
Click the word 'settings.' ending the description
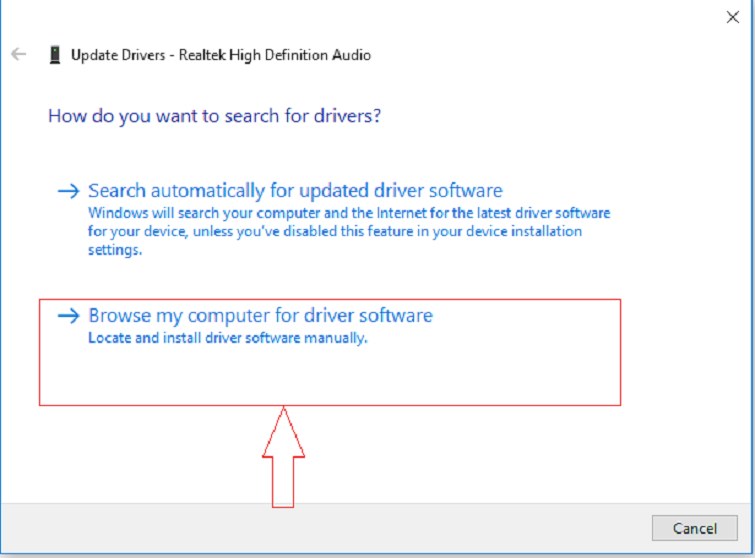click(115, 250)
